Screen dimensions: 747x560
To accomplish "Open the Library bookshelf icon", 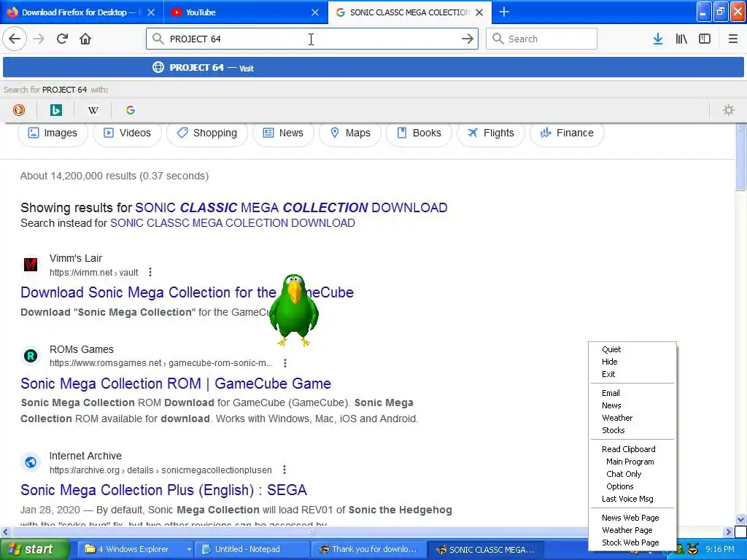I will pos(681,39).
